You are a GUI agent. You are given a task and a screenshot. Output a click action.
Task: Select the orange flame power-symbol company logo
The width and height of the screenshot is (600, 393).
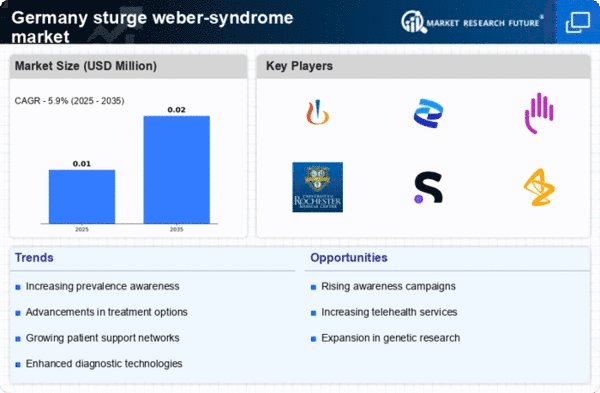318,113
